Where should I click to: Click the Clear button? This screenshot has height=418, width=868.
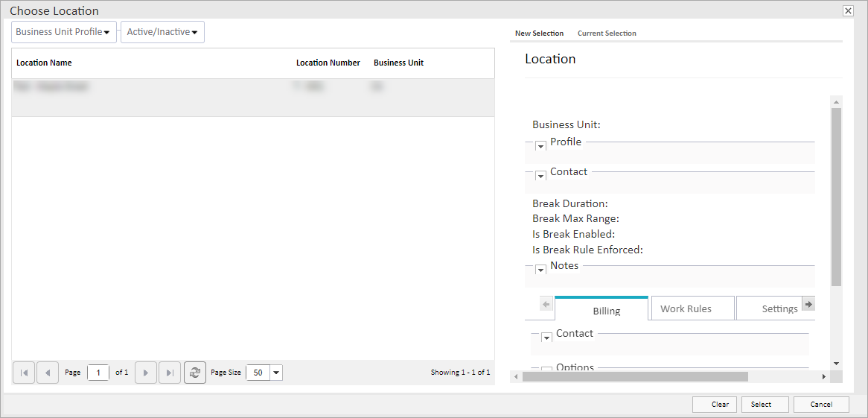click(x=715, y=404)
